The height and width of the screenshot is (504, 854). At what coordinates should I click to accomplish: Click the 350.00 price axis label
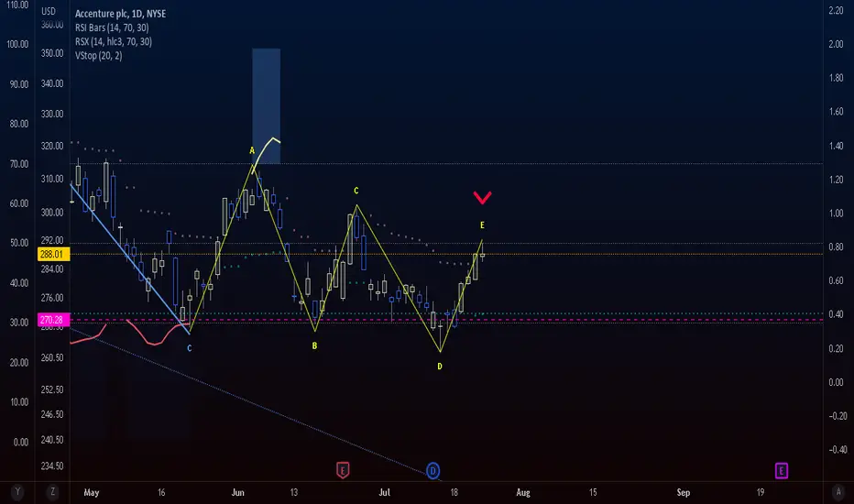point(52,53)
